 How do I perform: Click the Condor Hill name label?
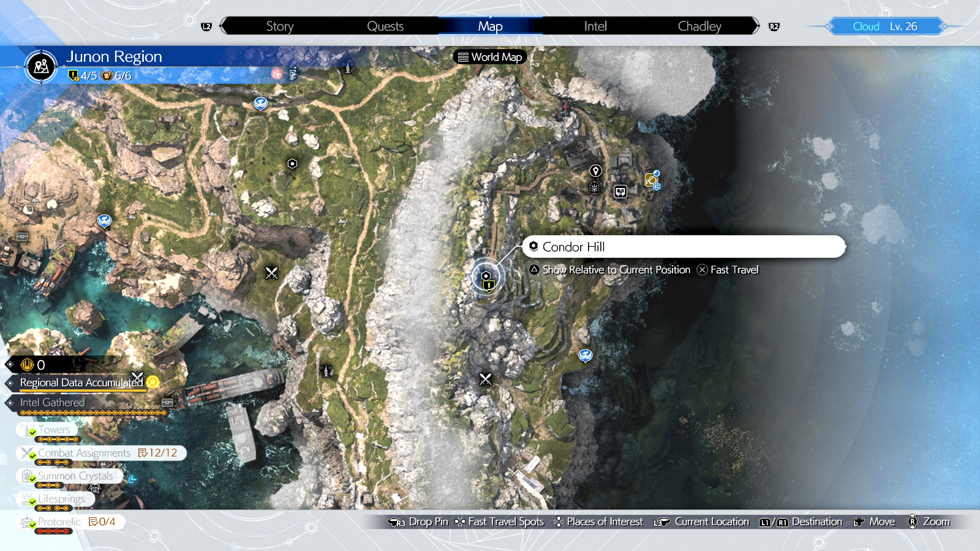point(573,247)
